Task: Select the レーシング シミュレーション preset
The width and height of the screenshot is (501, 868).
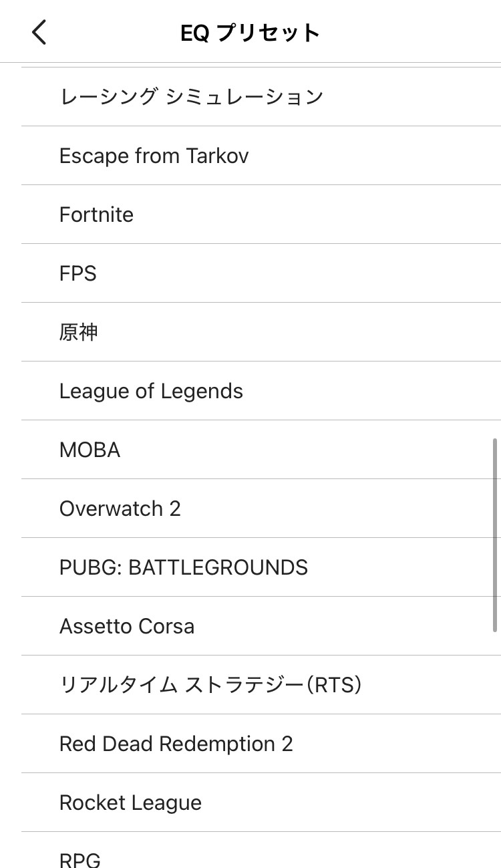Action: pyautogui.click(x=191, y=97)
